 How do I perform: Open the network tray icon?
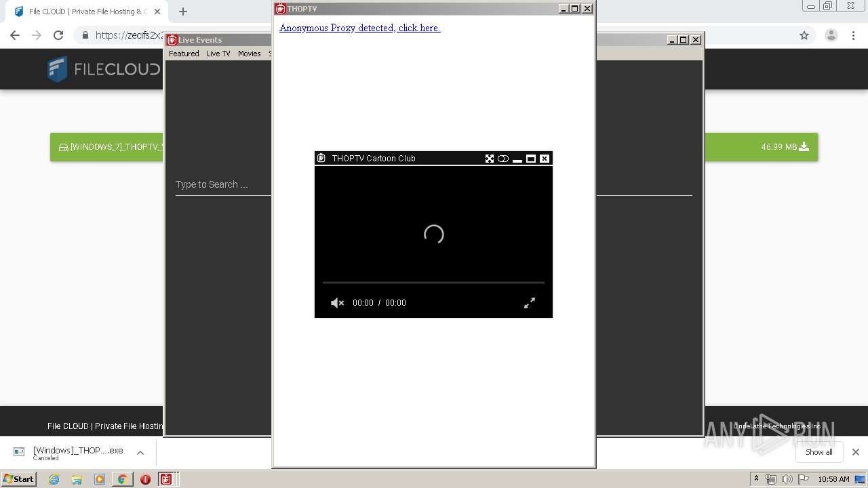point(770,479)
